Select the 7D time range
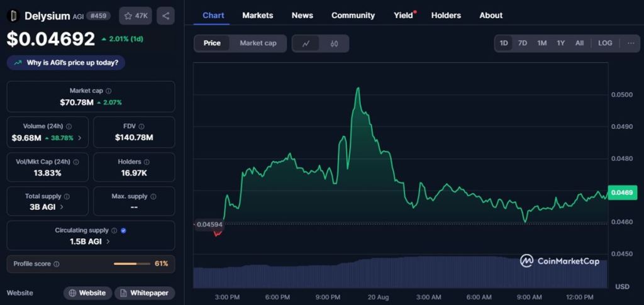The height and width of the screenshot is (305, 644). [x=523, y=43]
